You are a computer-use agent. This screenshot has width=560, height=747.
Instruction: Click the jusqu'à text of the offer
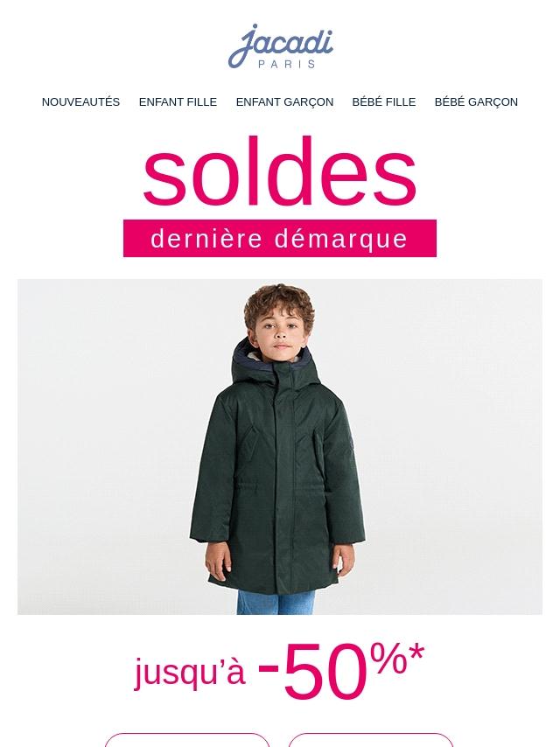190,672
